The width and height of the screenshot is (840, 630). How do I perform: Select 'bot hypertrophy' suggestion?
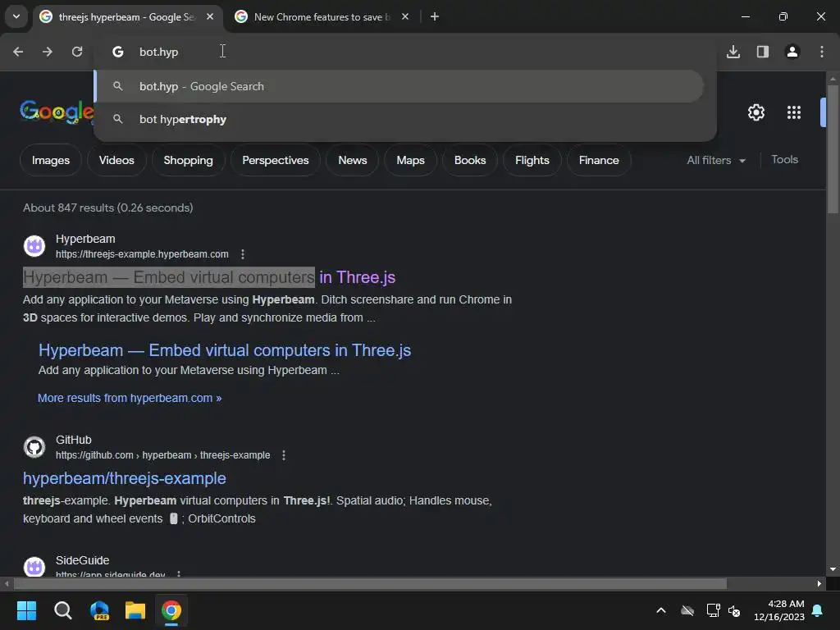(x=399, y=119)
